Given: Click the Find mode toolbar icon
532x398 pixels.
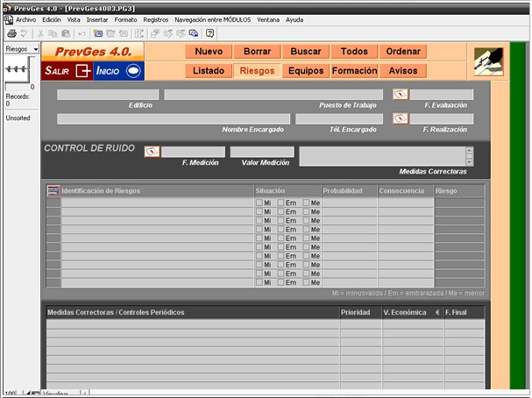Looking at the screenshot, I should coord(155,33).
